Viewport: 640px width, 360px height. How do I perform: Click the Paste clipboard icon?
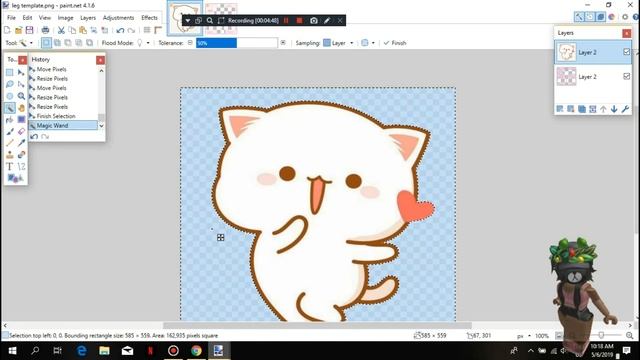click(83, 30)
